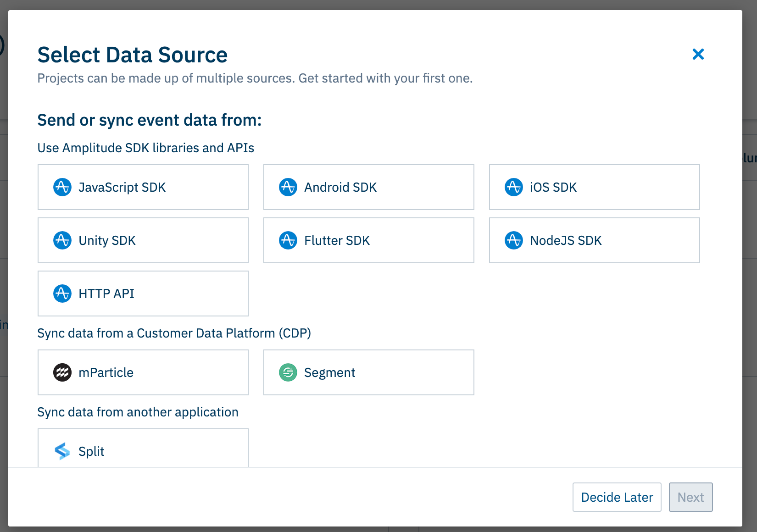Select the Flutter SDK source card
The width and height of the screenshot is (757, 532).
pos(369,240)
